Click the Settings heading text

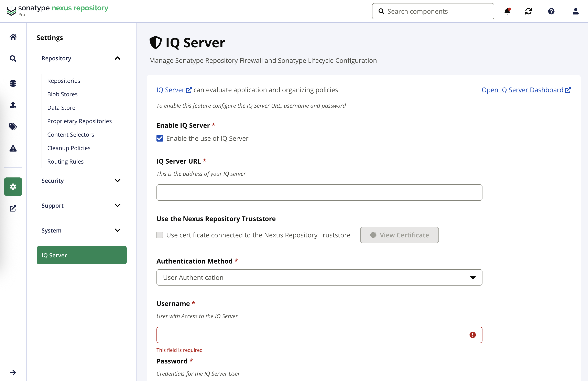tap(50, 38)
